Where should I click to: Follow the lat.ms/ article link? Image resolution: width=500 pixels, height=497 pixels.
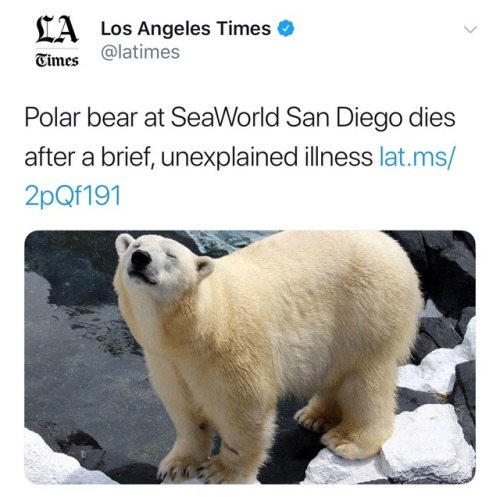(417, 157)
